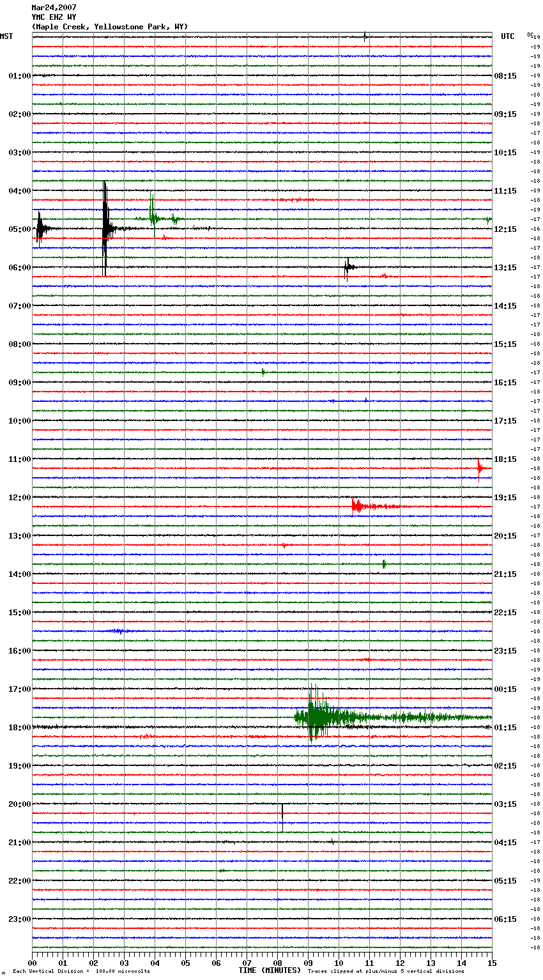Click the 11:15 UTC time label
This screenshot has width=543, height=980.
click(x=505, y=191)
